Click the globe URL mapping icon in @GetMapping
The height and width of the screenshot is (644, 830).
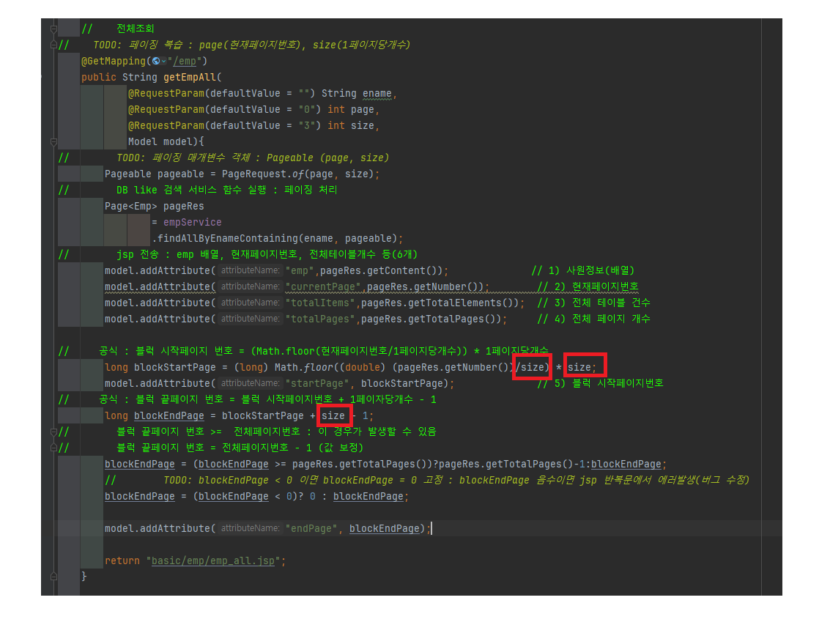click(156, 61)
